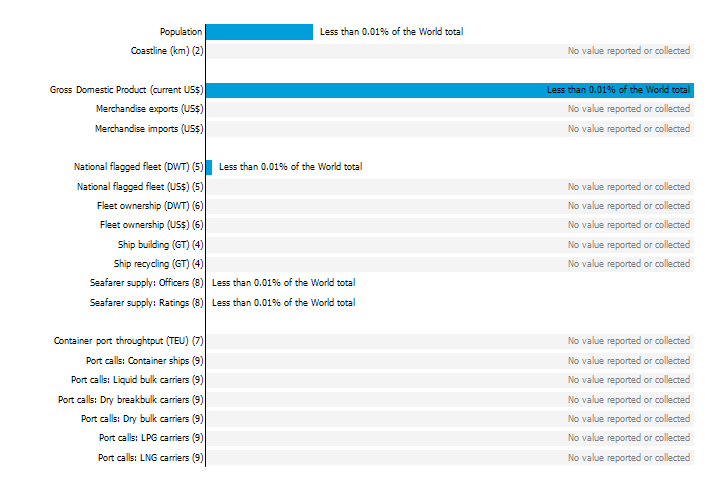Select the National flagged fleet (US$) label
The width and height of the screenshot is (727, 491).
(x=140, y=187)
